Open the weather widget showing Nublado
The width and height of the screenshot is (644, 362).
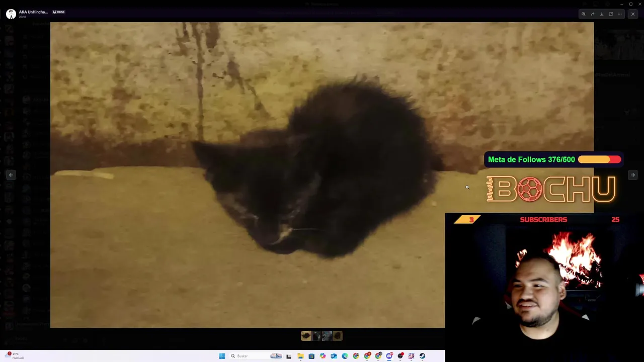15,356
